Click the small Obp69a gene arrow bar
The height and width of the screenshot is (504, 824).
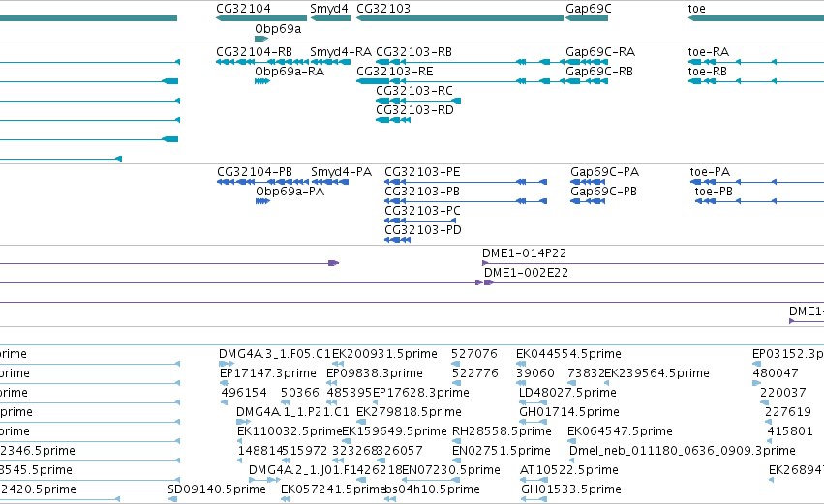point(261,39)
